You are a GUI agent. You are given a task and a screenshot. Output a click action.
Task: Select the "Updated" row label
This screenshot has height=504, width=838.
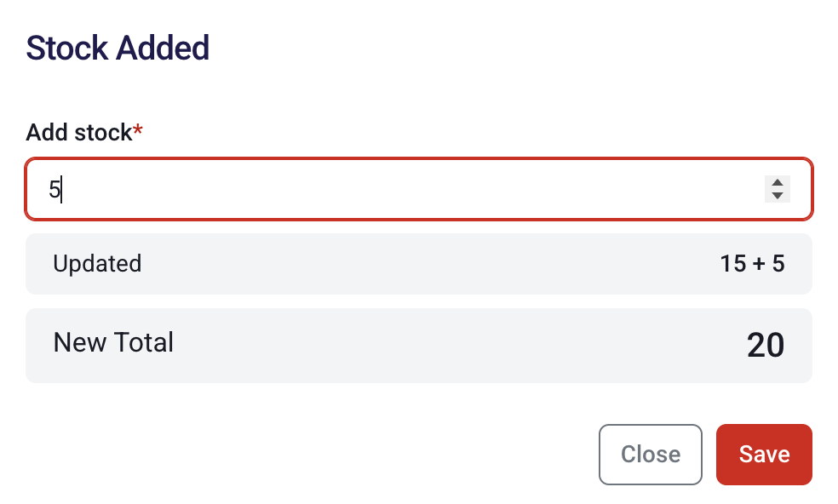pyautogui.click(x=97, y=264)
